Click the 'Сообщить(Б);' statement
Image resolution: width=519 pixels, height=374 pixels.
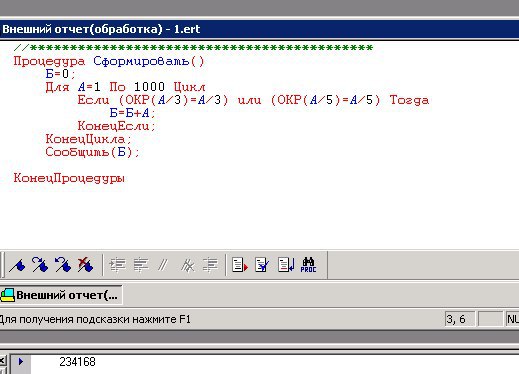[x=92, y=152]
